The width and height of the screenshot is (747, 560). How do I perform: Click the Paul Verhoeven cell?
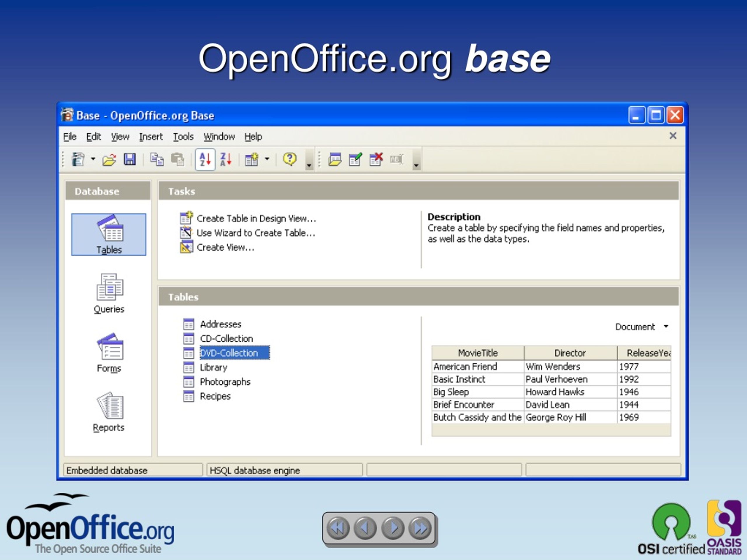[570, 379]
